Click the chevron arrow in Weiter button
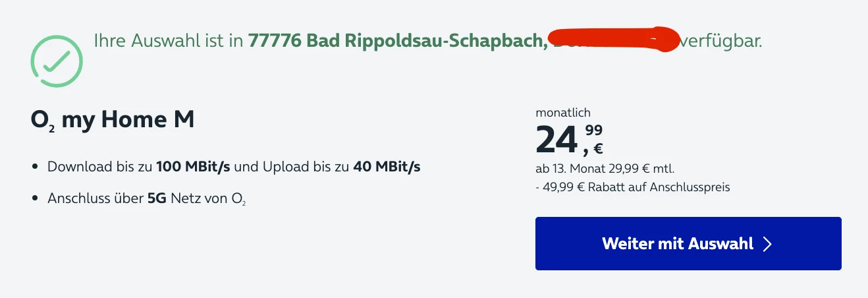 pos(767,244)
